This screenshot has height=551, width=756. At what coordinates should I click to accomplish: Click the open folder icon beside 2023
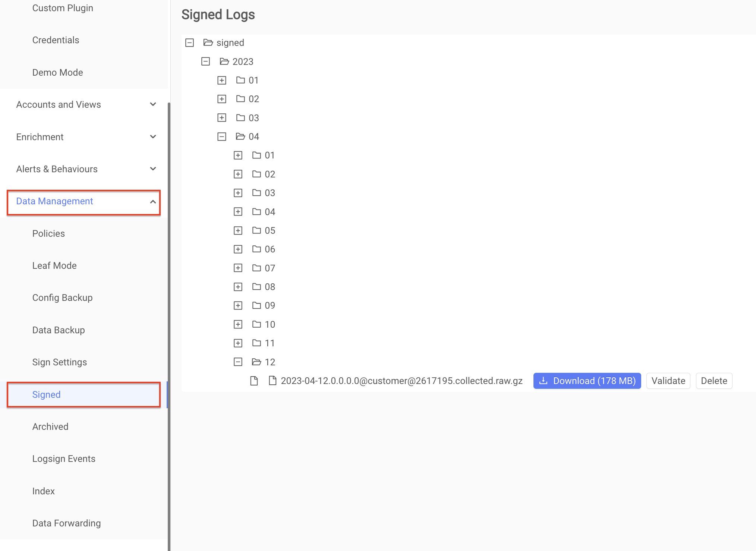[x=224, y=61]
